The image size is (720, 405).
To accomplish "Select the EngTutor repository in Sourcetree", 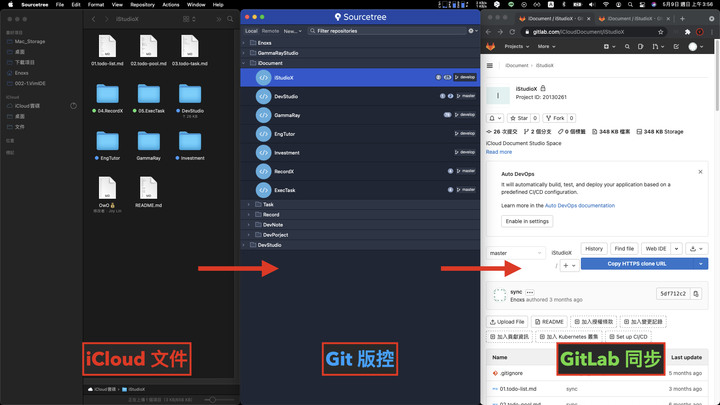I will 360,134.
